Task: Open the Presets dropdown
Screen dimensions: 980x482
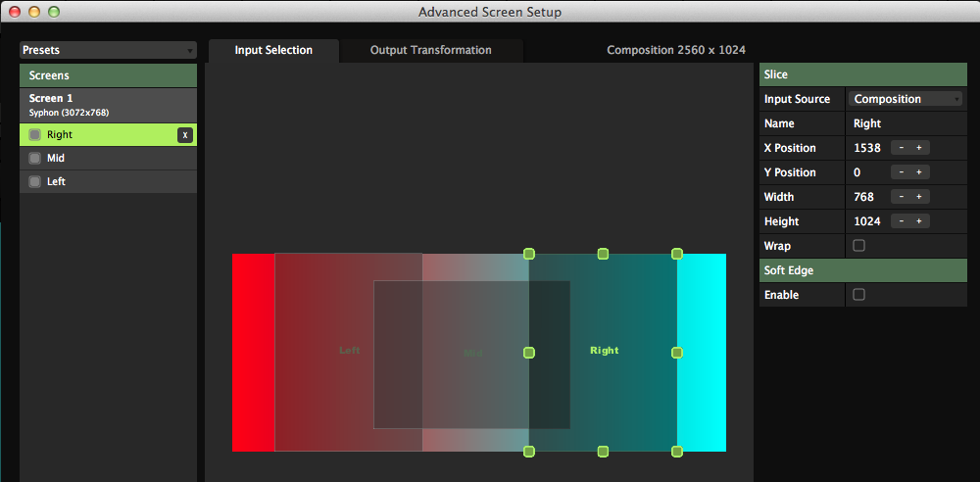Action: click(x=108, y=50)
